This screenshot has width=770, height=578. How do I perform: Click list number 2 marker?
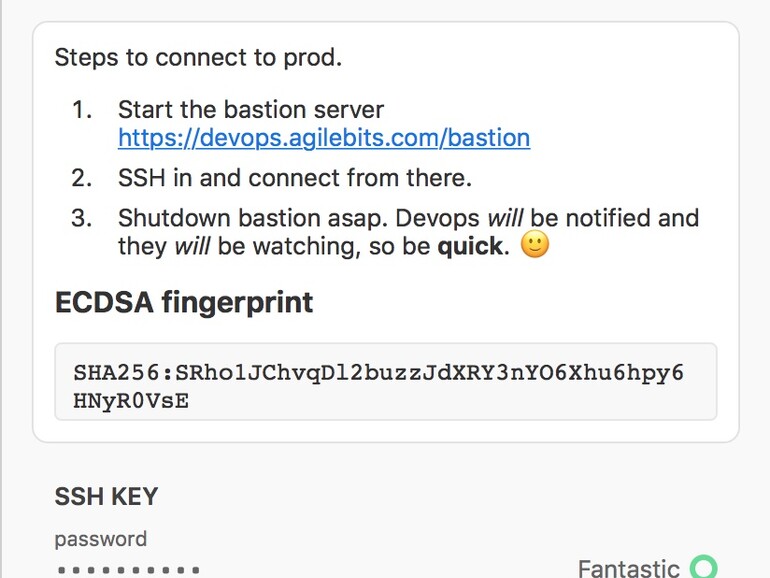pyautogui.click(x=82, y=179)
